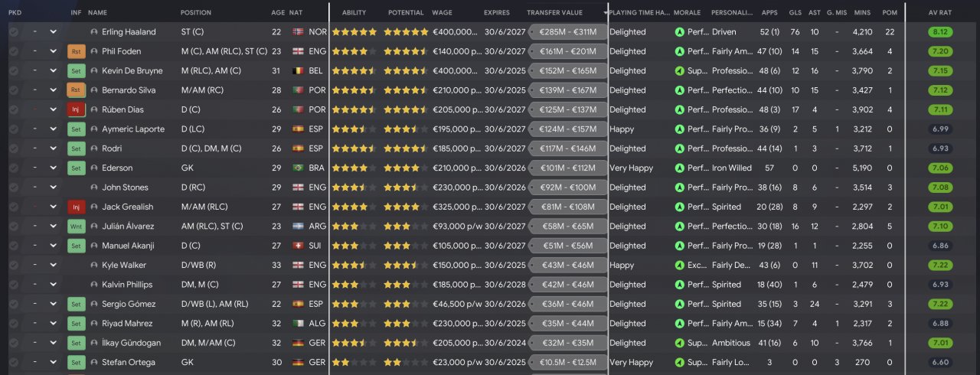980x375 pixels.
Task: Click the Set badge next to Riyad Mahrez
Action: pos(76,324)
